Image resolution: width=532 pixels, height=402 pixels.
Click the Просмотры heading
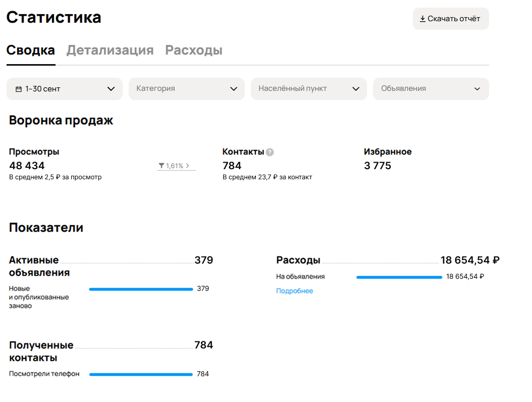[34, 152]
